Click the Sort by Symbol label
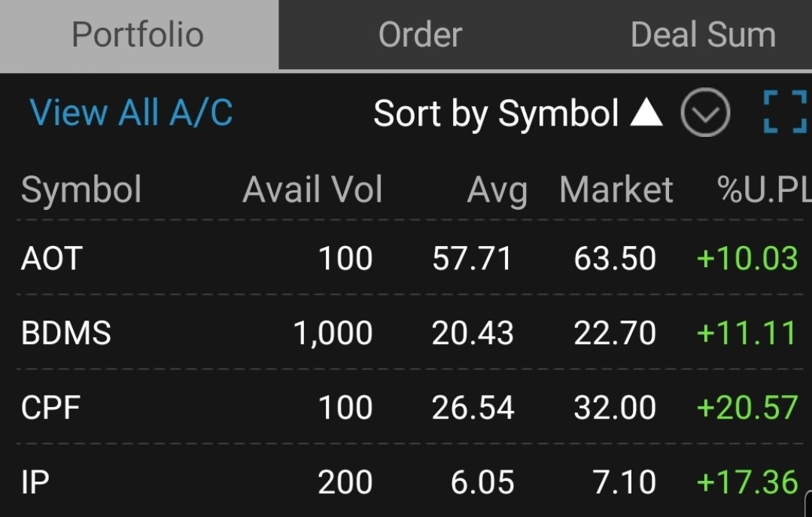Screen dimensions: 812x517 point(496,113)
